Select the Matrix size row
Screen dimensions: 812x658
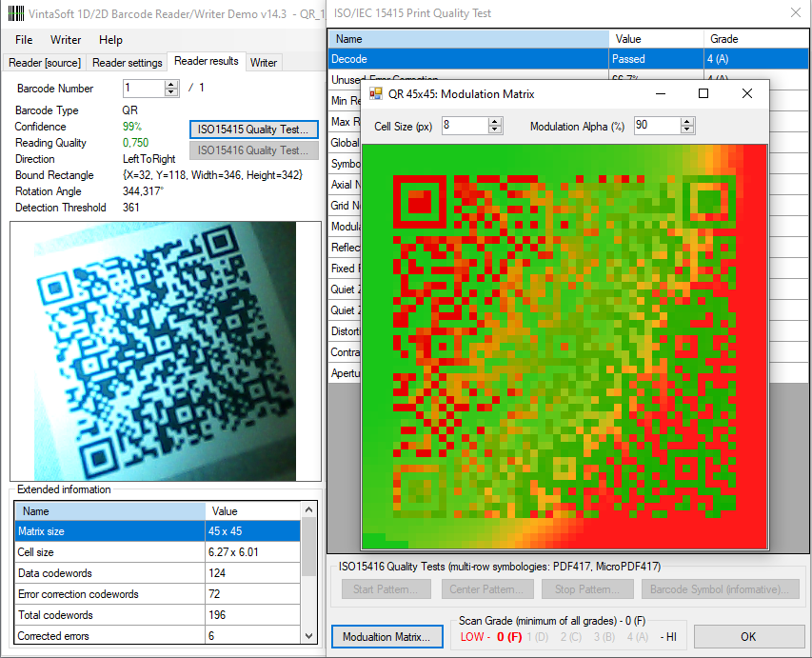(109, 531)
